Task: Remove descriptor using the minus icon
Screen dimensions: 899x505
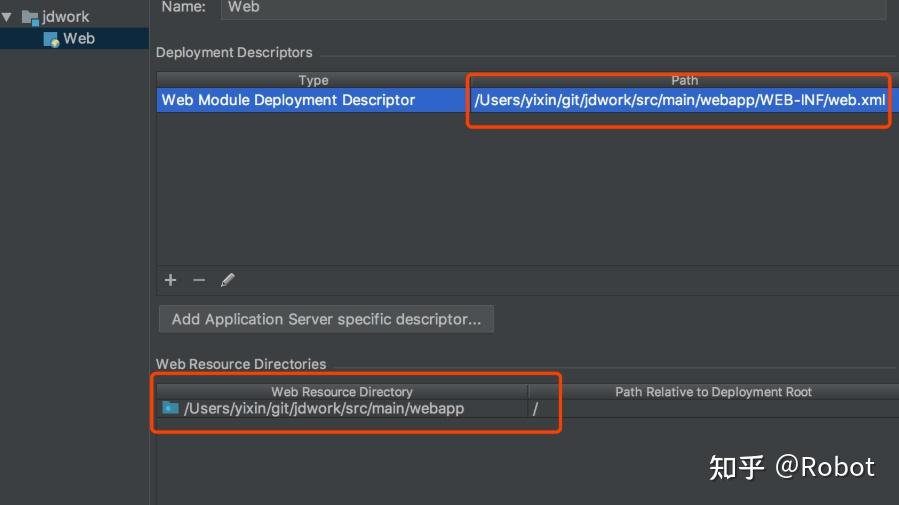Action: [199, 280]
